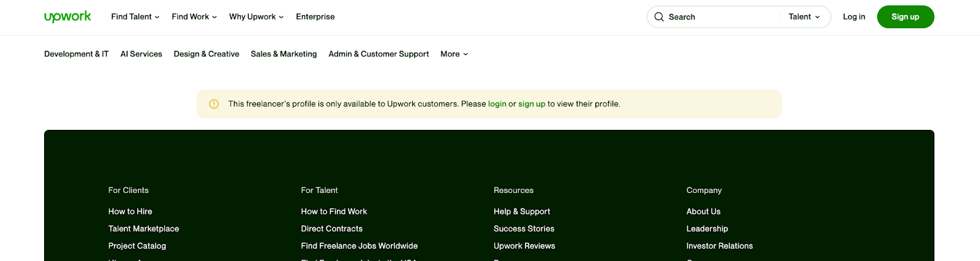
Task: Select Development & IT category
Action: (77, 54)
